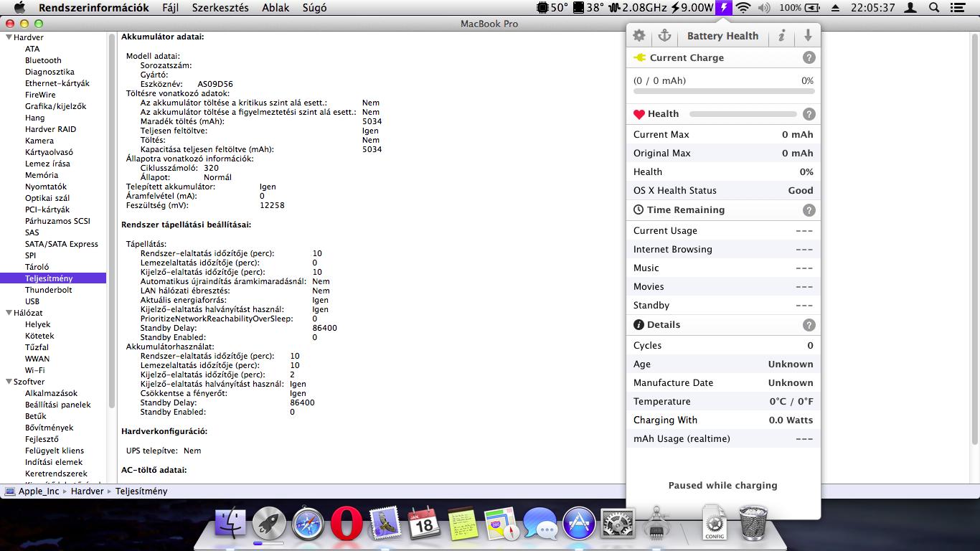
Task: Open help for Time Remaining section
Action: click(x=809, y=209)
